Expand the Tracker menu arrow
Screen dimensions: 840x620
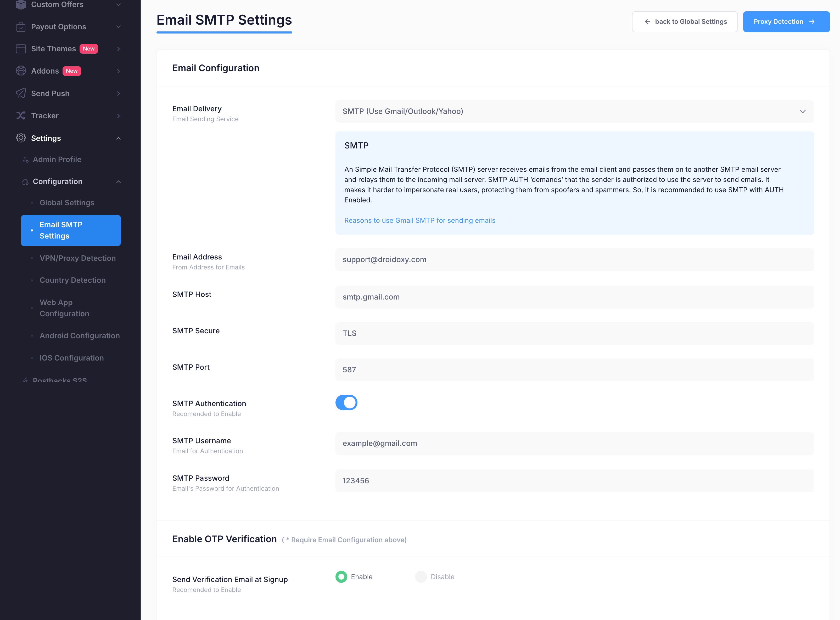pos(119,115)
